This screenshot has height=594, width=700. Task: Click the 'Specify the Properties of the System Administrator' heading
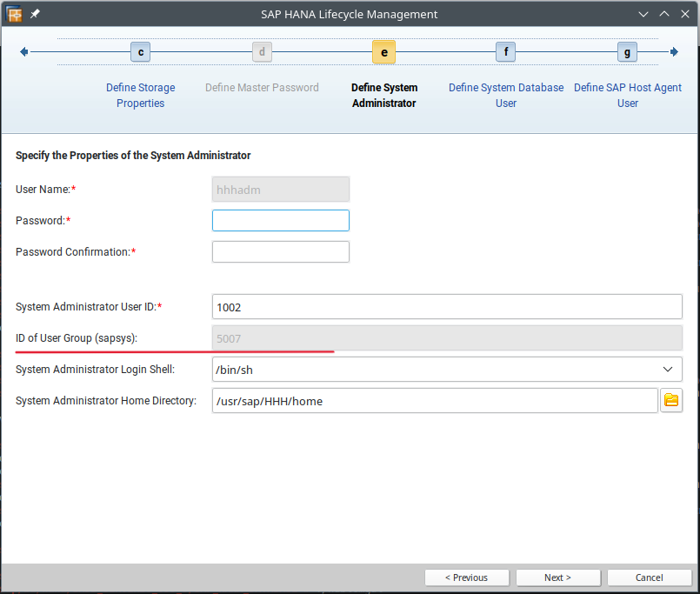(133, 156)
